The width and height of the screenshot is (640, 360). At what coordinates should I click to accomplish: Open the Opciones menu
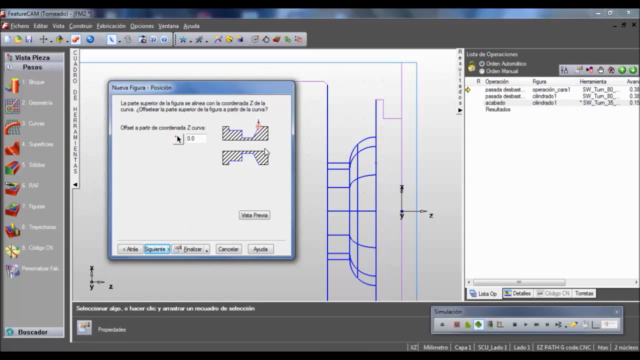click(x=142, y=26)
